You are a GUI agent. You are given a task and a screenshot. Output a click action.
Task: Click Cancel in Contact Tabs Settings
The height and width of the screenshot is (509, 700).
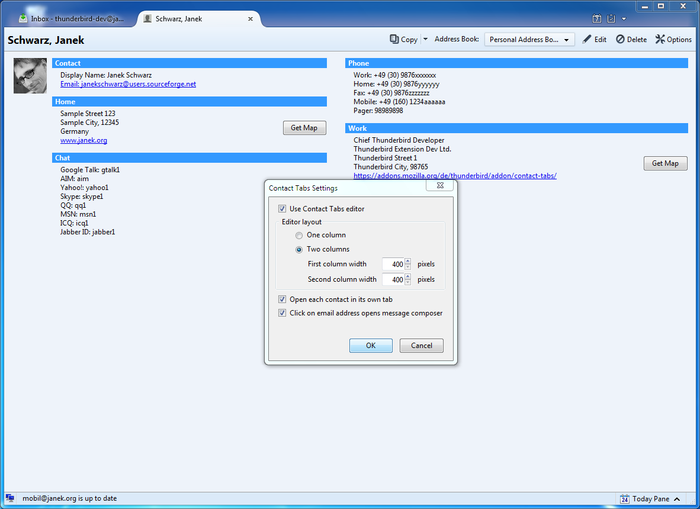point(421,346)
